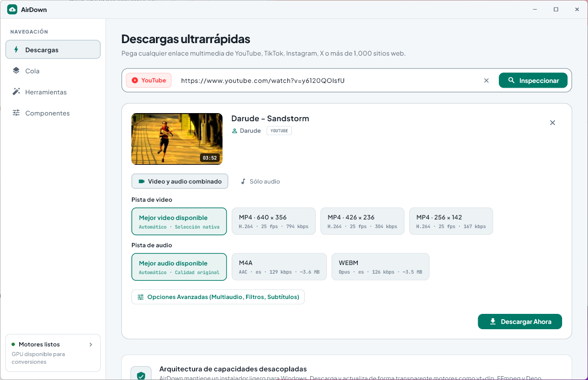Screen dimensions: 588x380
Task: Choose the WEBM Opus audio track
Action: click(380, 266)
